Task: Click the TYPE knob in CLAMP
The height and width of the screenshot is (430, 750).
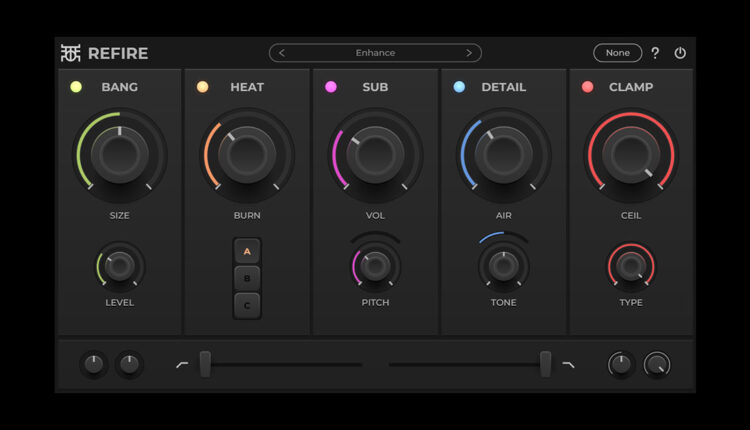Action: [x=631, y=266]
